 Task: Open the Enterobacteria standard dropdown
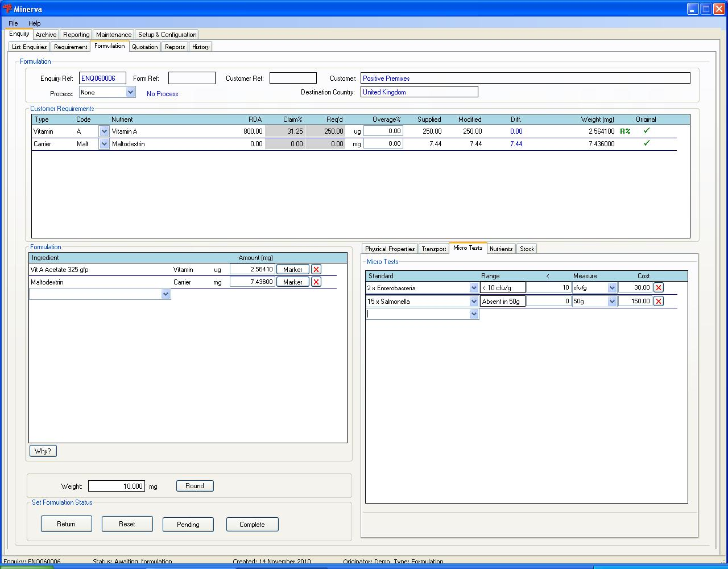pos(474,288)
